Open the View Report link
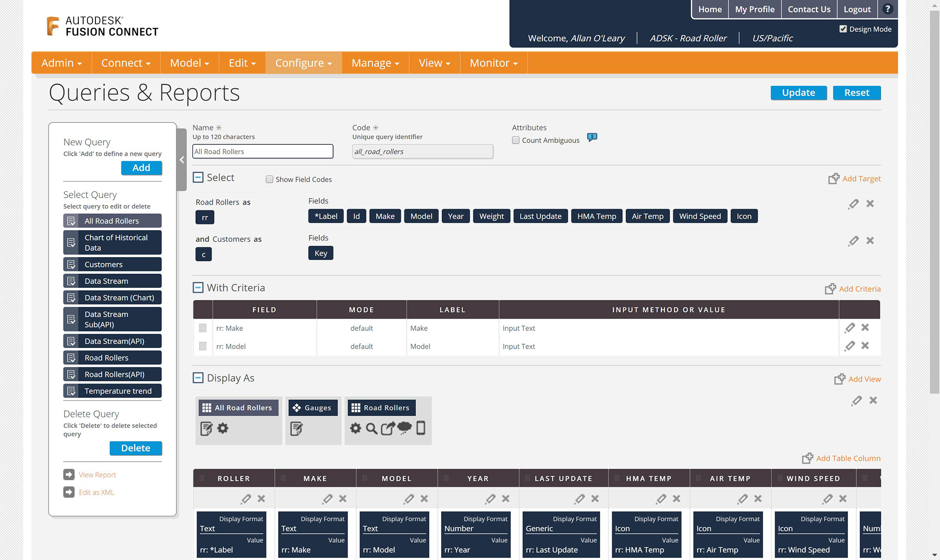This screenshot has width=940, height=560. [97, 475]
